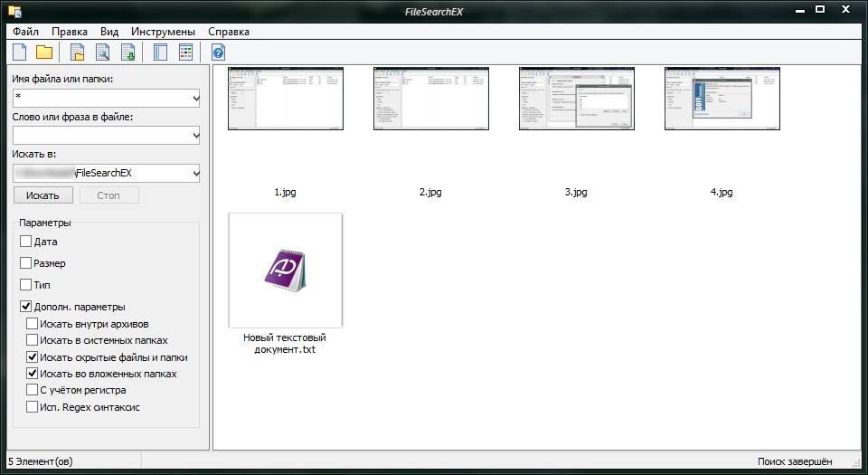Uncheck Искать во вложенных папках

33,374
